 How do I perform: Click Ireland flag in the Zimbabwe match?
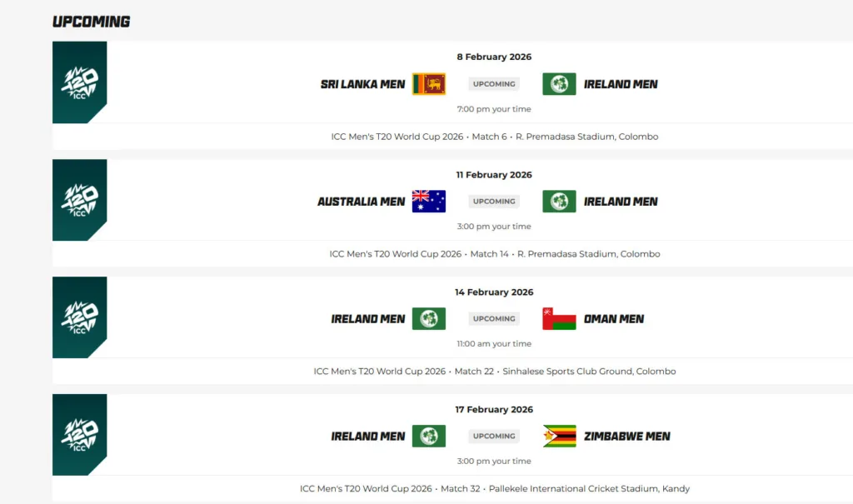pyautogui.click(x=429, y=437)
